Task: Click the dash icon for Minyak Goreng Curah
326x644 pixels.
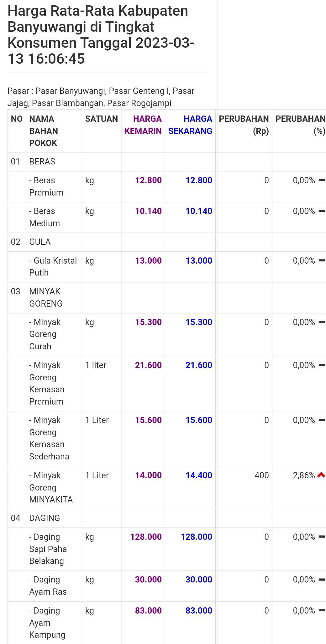Action: coord(322,322)
